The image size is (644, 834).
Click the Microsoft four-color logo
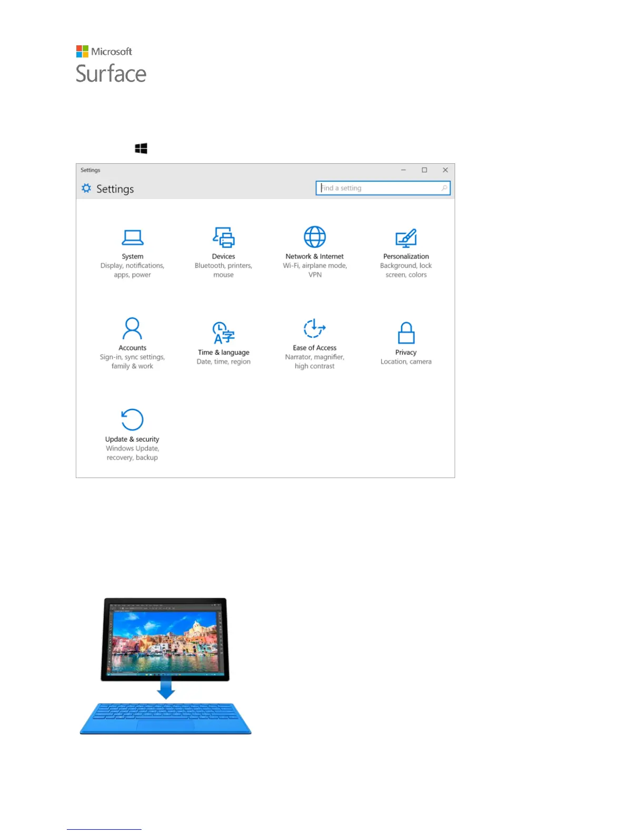coord(82,51)
